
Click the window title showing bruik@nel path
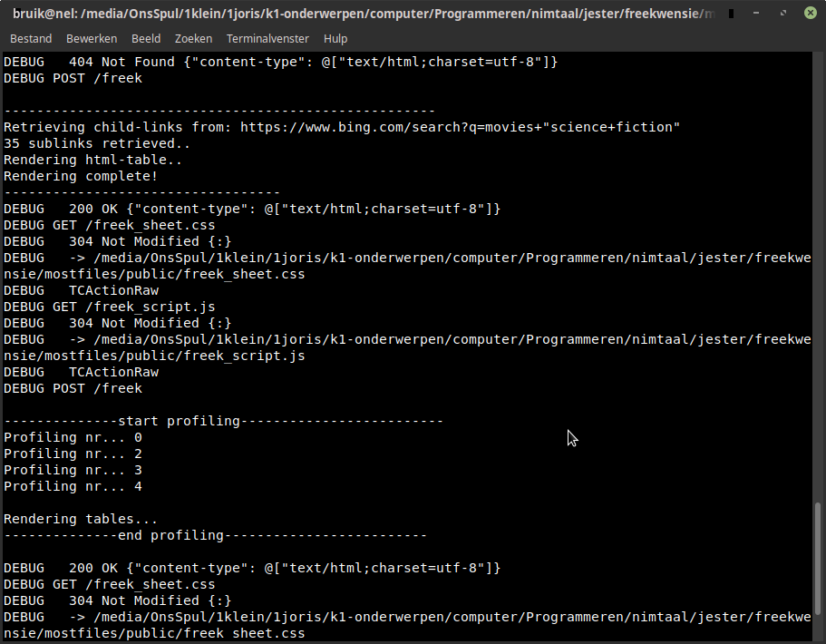click(364, 14)
